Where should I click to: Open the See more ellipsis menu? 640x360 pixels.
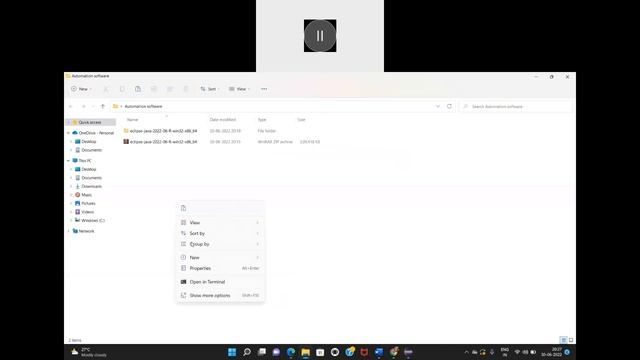click(264, 89)
